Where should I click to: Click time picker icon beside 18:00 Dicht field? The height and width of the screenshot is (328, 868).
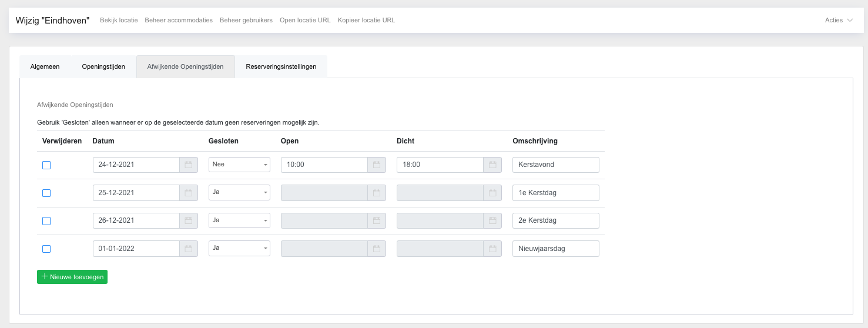click(x=492, y=165)
